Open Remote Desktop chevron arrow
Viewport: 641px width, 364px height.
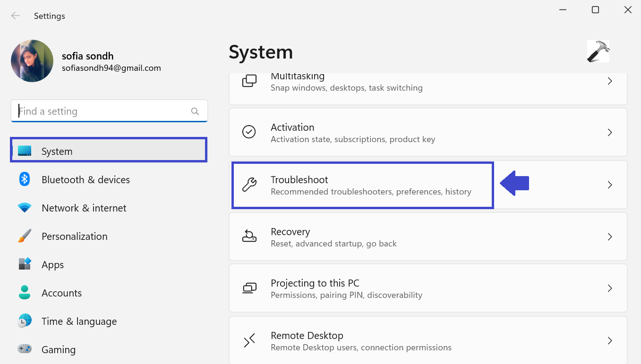(610, 340)
